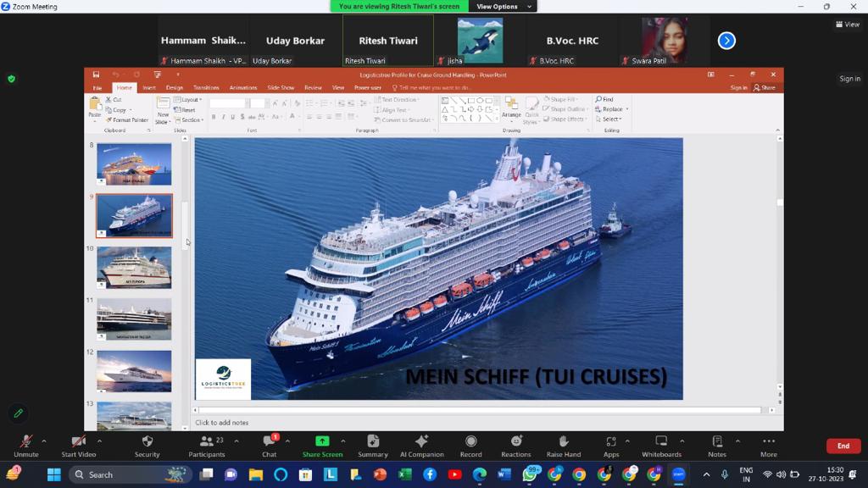Click Find in Editing group

[604, 100]
